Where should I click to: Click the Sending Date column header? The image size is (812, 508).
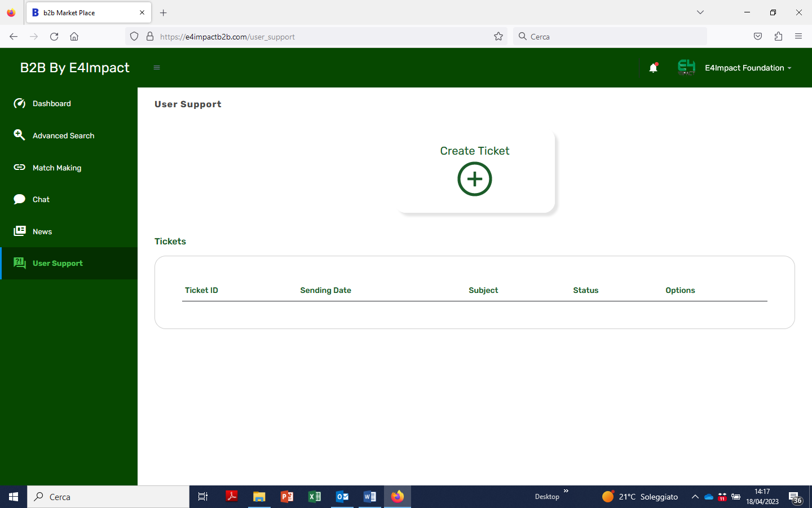pos(325,290)
